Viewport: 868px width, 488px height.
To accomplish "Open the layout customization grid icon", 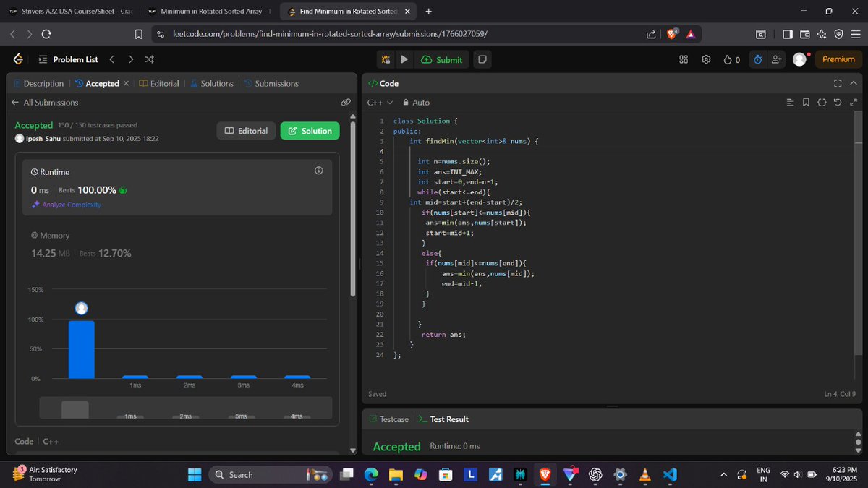I will coord(683,60).
